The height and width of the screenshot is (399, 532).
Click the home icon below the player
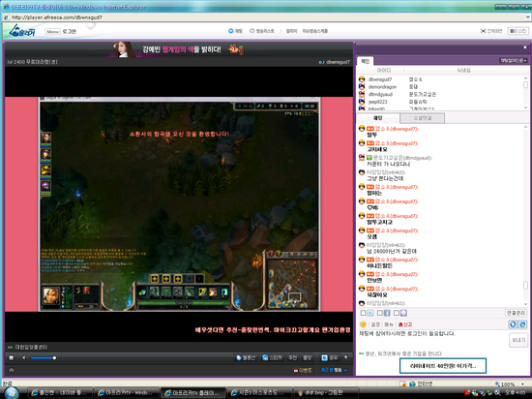[x=12, y=370]
